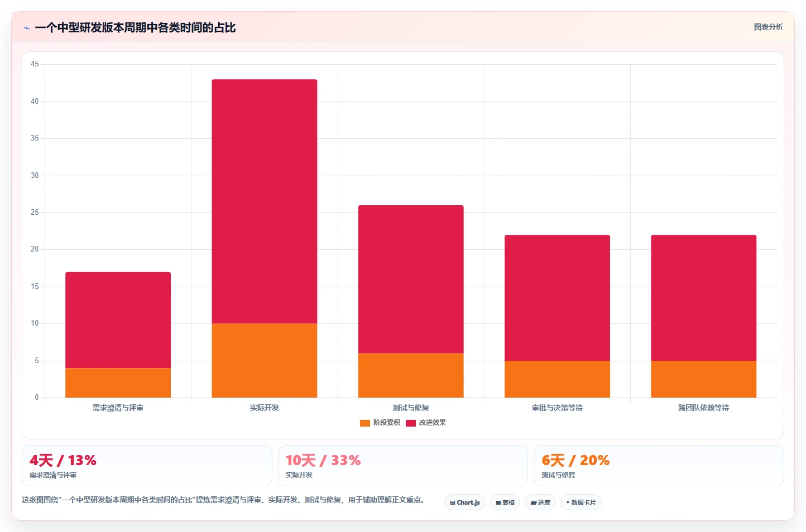This screenshot has width=806, height=532.
Task: Click the 图表分析 label in header
Action: (768, 27)
